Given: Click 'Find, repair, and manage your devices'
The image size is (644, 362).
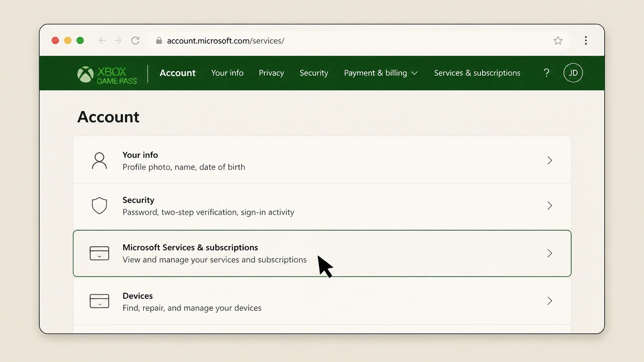Looking at the screenshot, I should 192,308.
